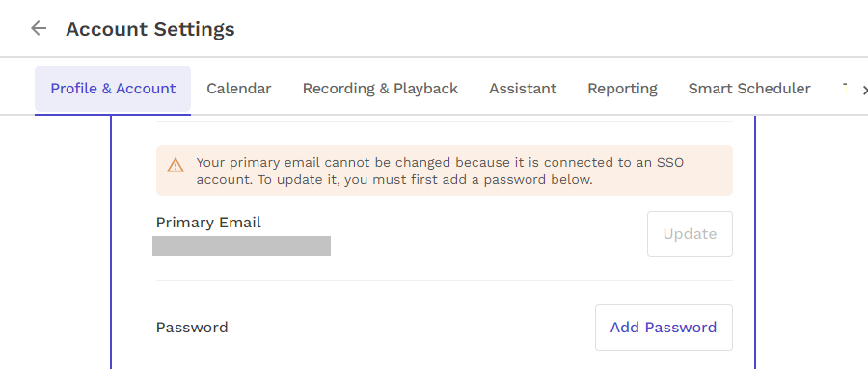
Task: Click the Add Password button
Action: (664, 328)
